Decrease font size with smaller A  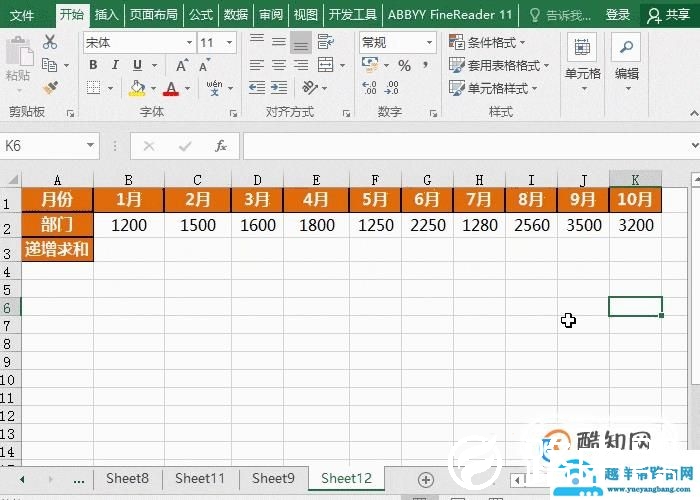point(204,65)
